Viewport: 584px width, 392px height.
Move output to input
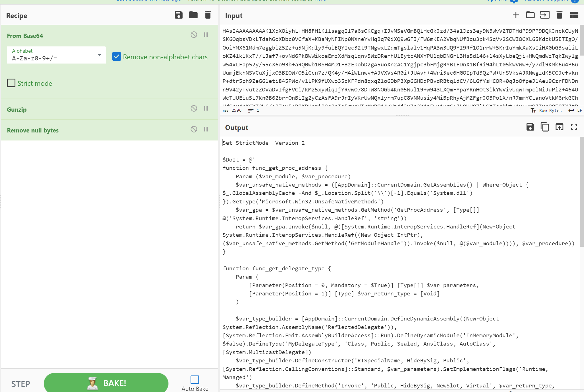559,127
